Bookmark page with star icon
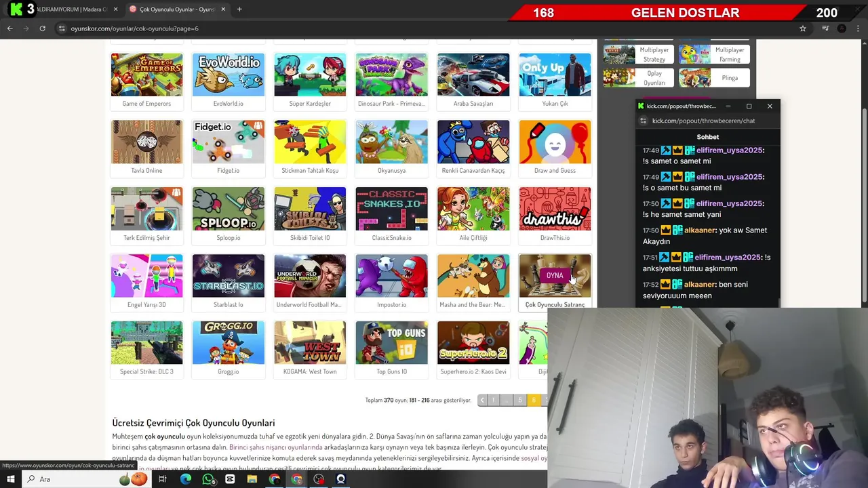 pos(803,28)
